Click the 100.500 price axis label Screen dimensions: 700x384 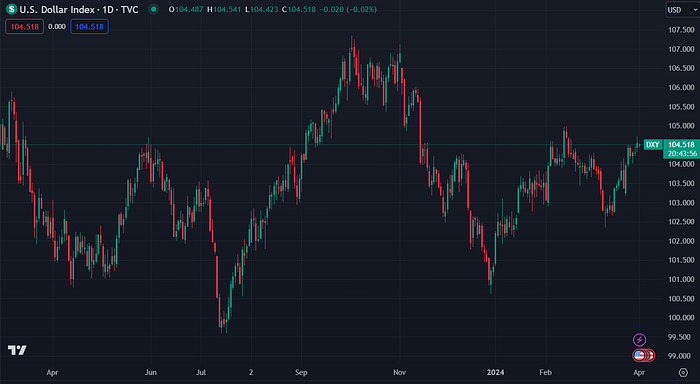pyautogui.click(x=681, y=299)
